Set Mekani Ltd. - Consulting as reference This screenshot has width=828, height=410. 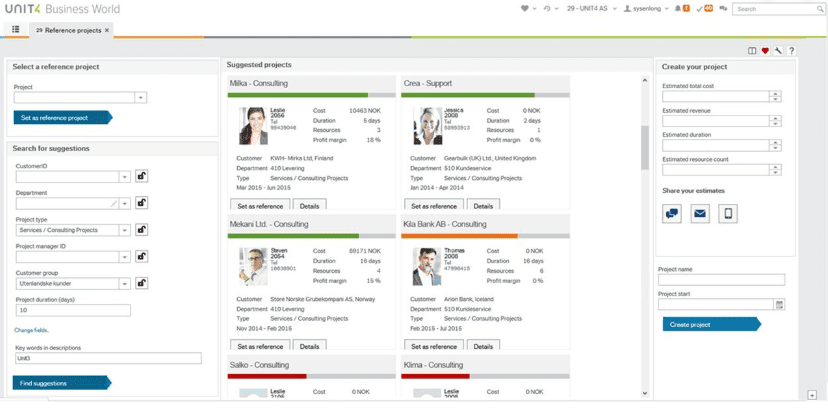[260, 346]
